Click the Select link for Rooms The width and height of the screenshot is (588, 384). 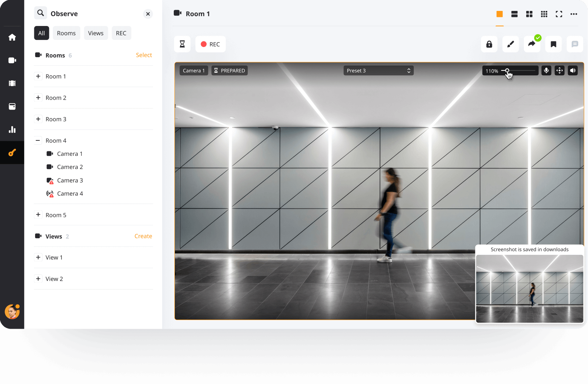[144, 55]
